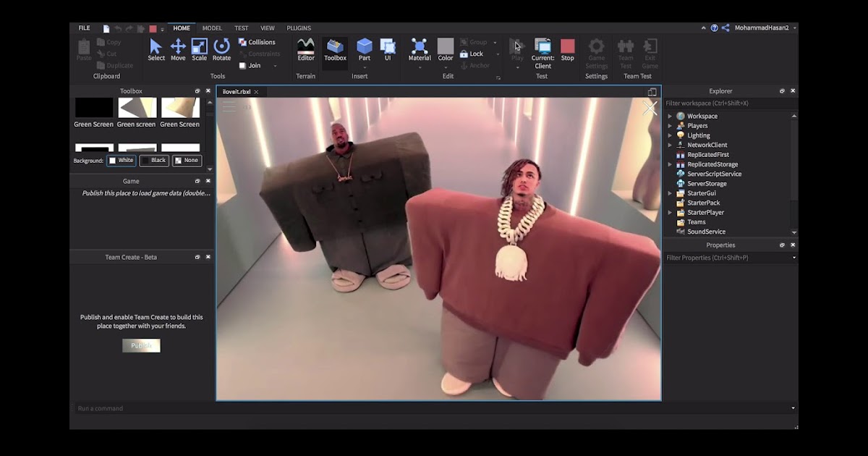Open the Terrain Editor
Screen dimensions: 868x456
(306, 50)
